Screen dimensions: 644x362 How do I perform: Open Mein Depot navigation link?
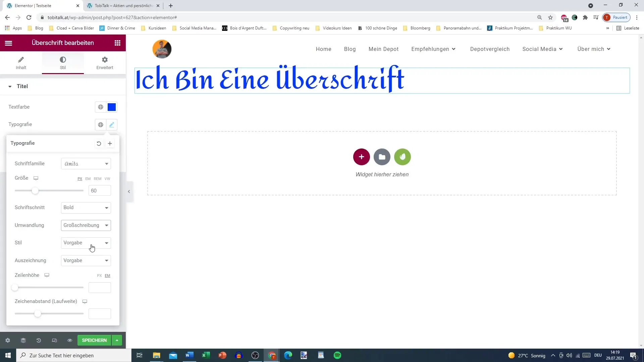click(384, 49)
